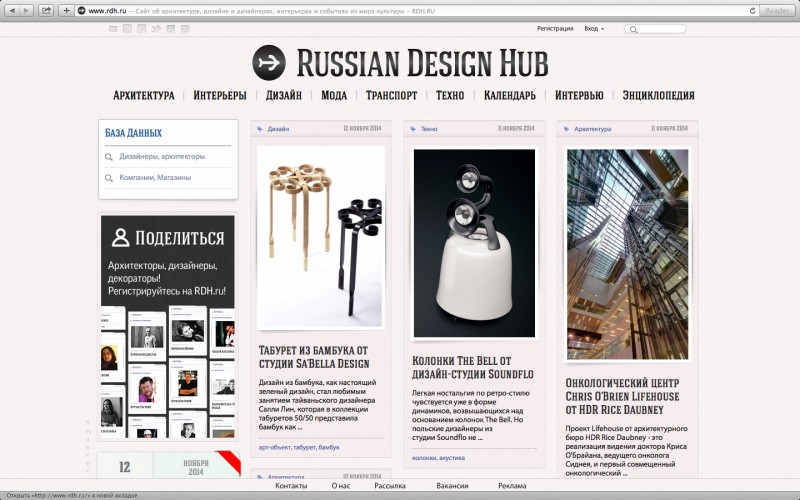The height and width of the screenshot is (500, 800).
Task: Open the Реклама footer link
Action: pos(512,486)
